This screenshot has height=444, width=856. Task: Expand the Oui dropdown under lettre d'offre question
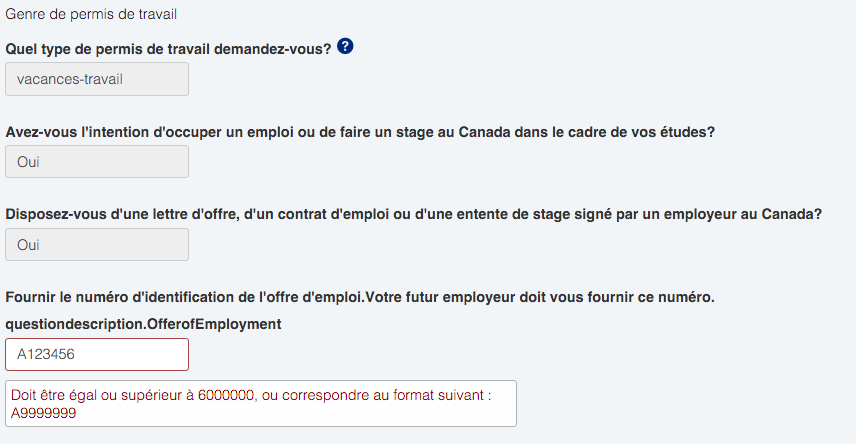coord(97,245)
